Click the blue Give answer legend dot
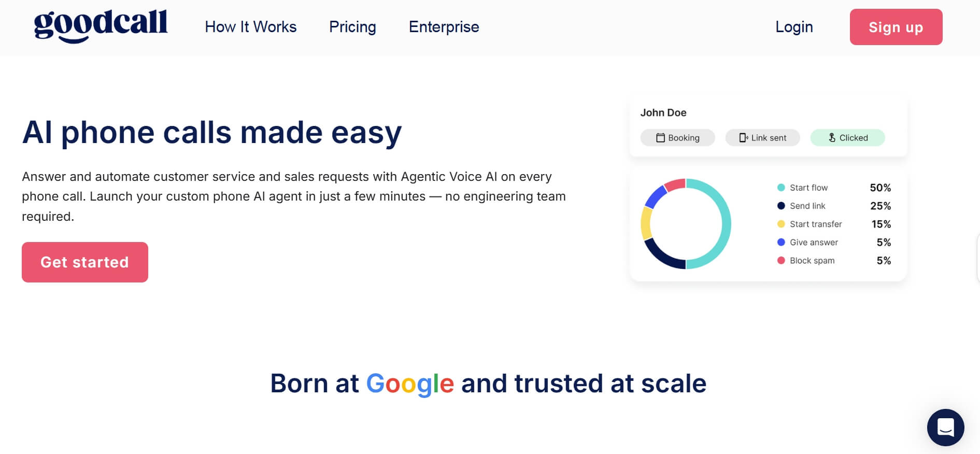This screenshot has width=980, height=454. click(x=781, y=242)
